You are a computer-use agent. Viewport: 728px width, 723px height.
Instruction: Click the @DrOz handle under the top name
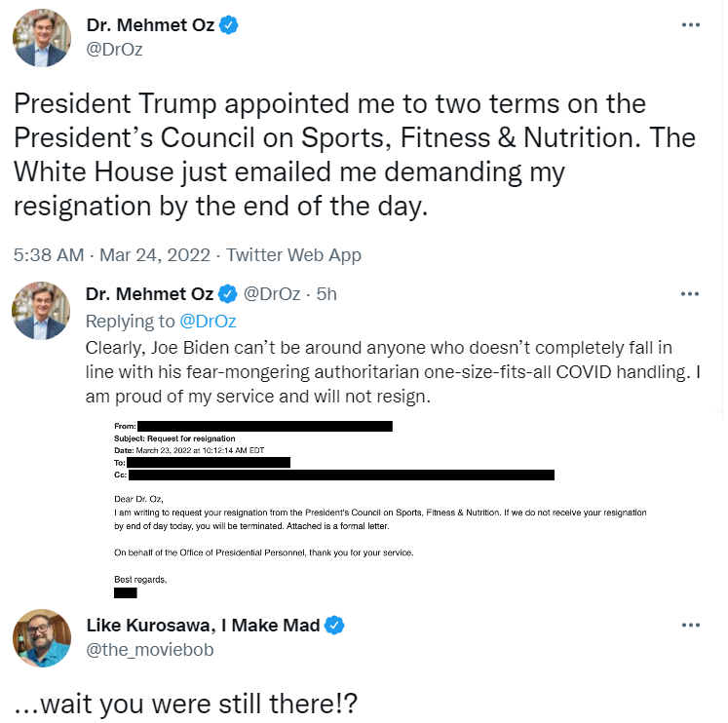tap(114, 50)
